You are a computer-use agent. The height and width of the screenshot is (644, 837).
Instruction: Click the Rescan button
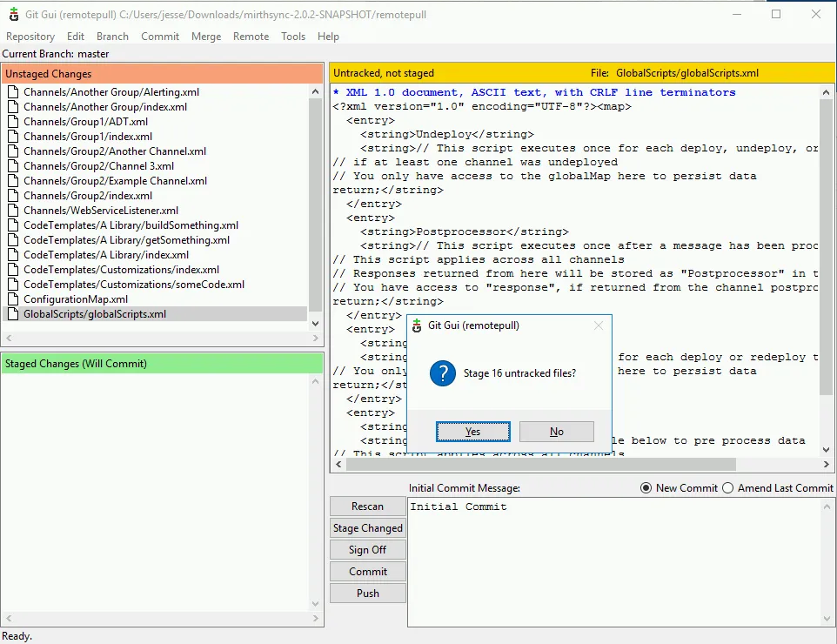(x=367, y=506)
